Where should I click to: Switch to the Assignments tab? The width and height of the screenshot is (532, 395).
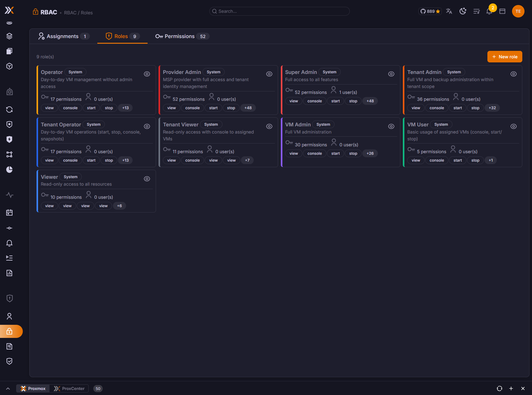(64, 36)
